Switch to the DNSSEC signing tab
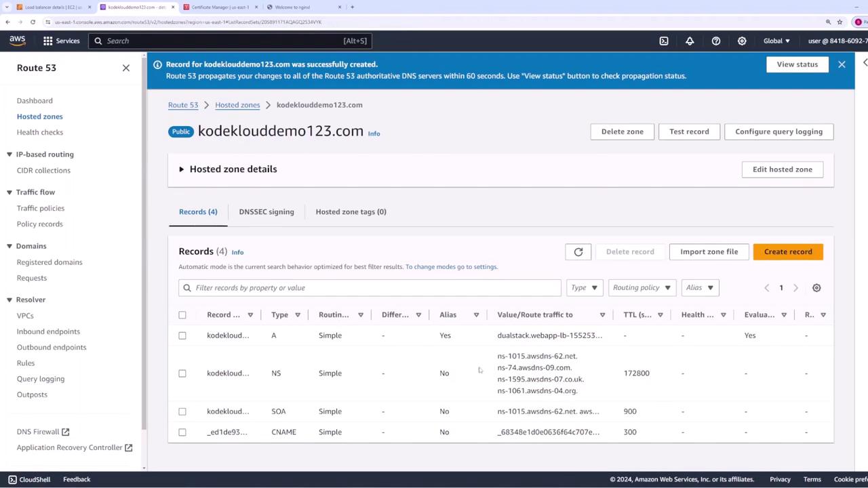868x488 pixels. point(267,211)
